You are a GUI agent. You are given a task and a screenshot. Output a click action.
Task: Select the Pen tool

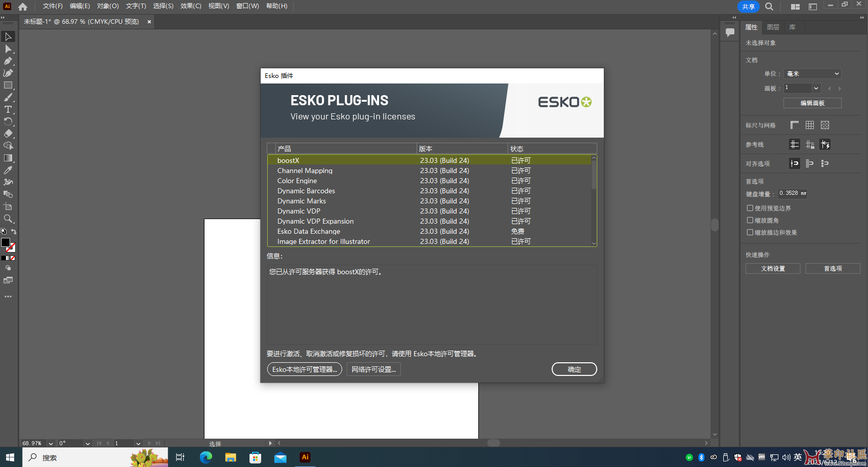[8, 61]
